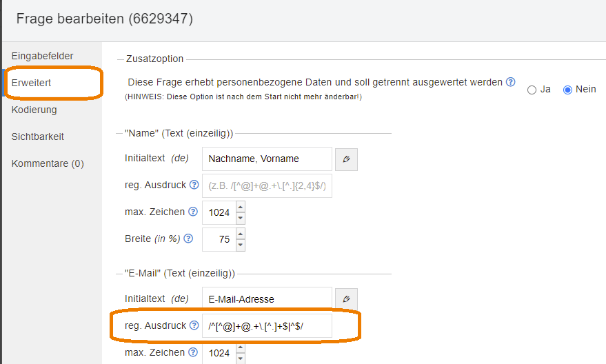Increase Name max. Zeichen with up arrow

pyautogui.click(x=240, y=207)
